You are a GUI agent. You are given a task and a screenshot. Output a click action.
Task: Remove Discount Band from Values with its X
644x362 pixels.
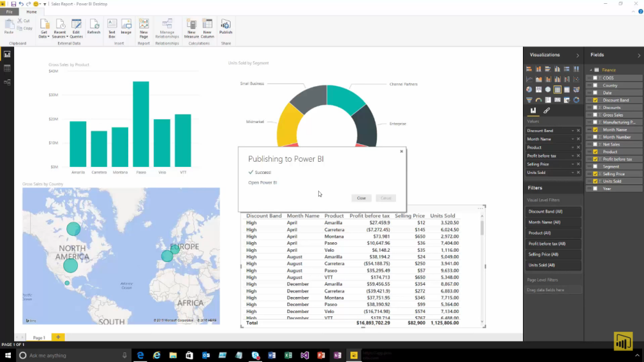point(578,131)
